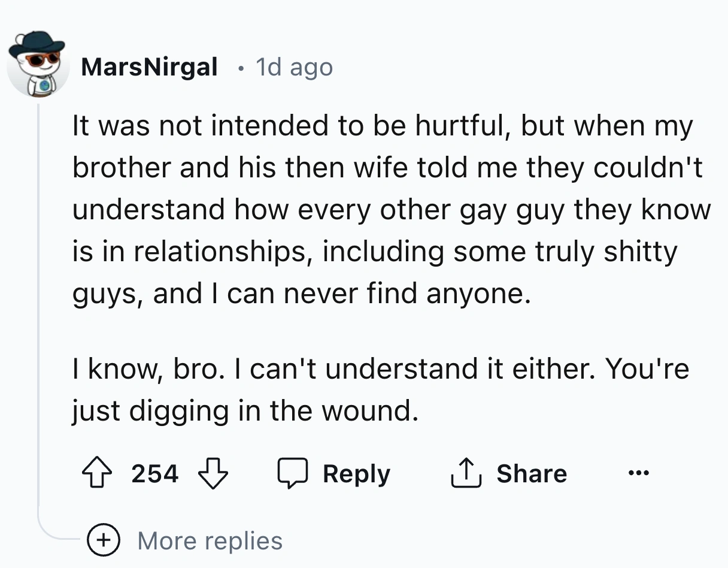The width and height of the screenshot is (728, 568).
Task: Click the line "is in relationships, including some"
Action: pyautogui.click(x=375, y=252)
